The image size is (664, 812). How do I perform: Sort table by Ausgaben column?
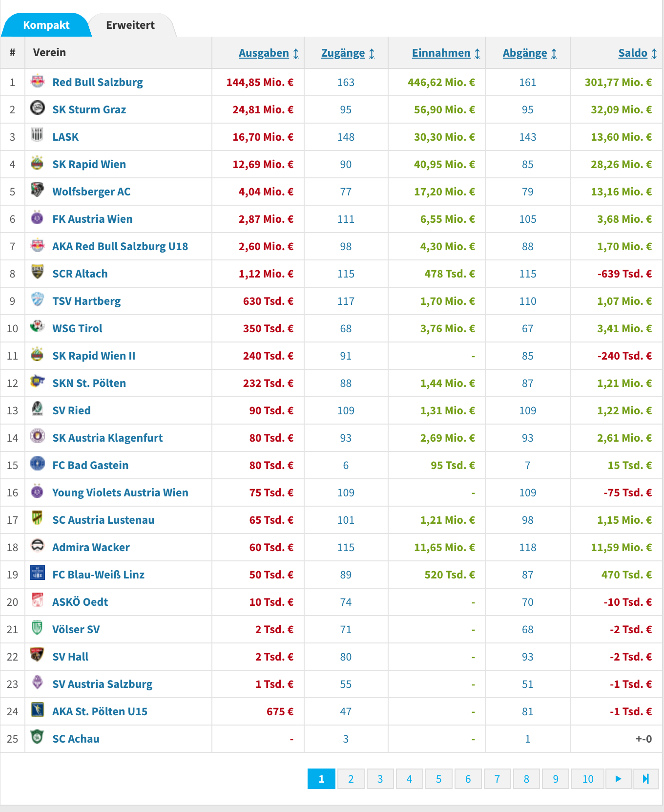pos(269,53)
